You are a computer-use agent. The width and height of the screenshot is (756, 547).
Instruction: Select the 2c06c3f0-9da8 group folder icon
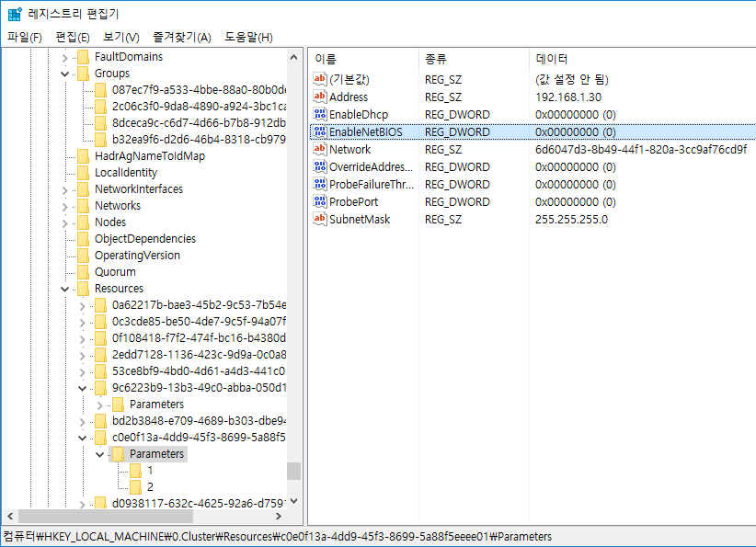(x=101, y=106)
